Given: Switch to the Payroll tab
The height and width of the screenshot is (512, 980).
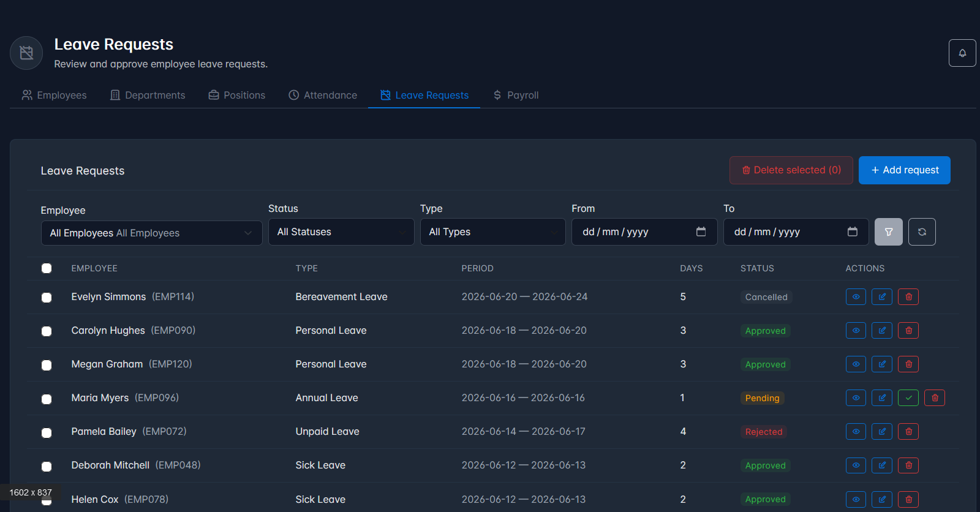Looking at the screenshot, I should click(516, 95).
